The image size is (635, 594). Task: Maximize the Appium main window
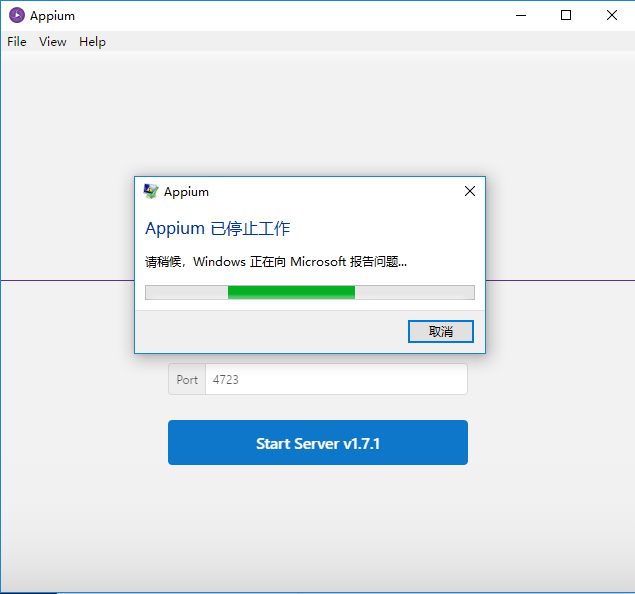[566, 15]
